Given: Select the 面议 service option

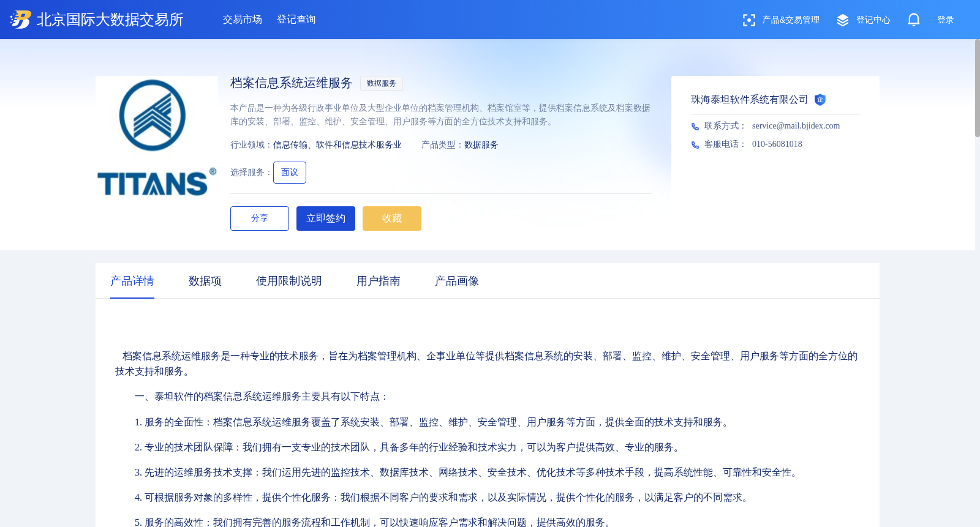Looking at the screenshot, I should pos(290,173).
